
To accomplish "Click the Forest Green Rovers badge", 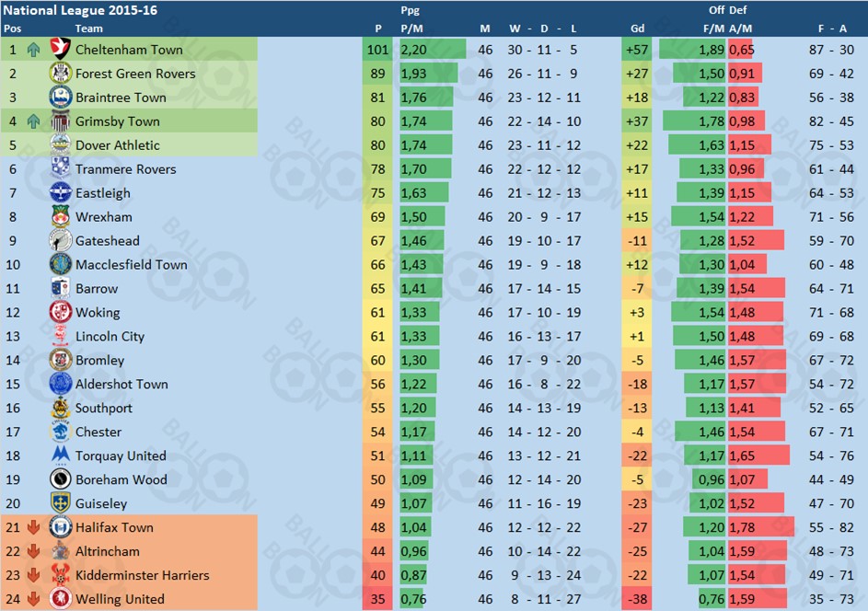I will click(60, 73).
